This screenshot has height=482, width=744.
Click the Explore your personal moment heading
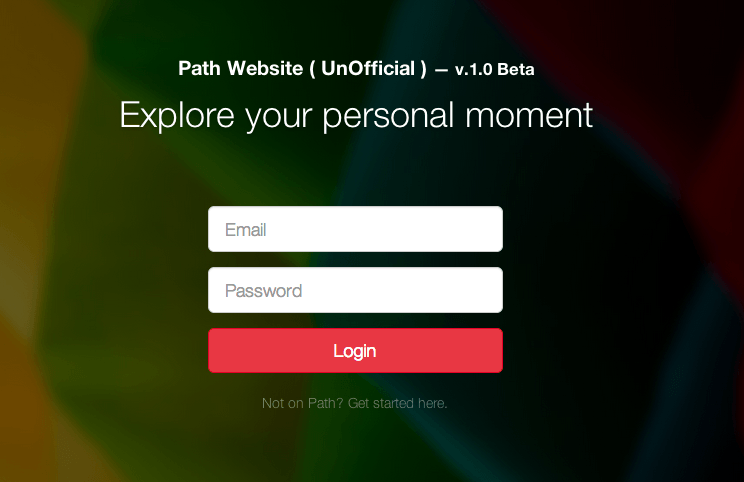point(356,115)
